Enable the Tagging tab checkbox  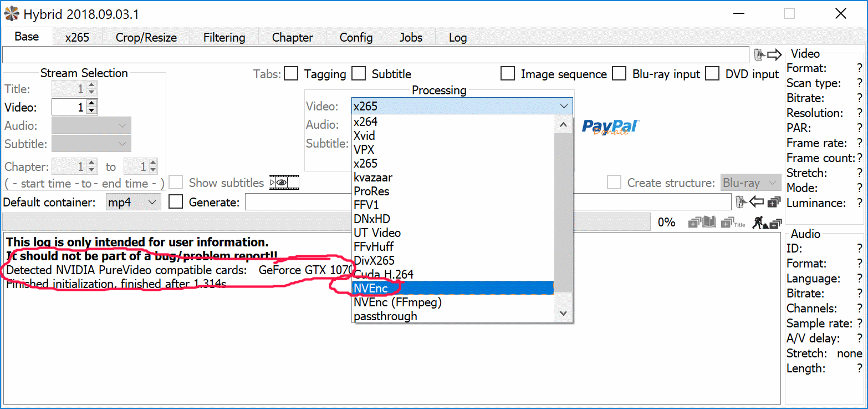pos(292,74)
